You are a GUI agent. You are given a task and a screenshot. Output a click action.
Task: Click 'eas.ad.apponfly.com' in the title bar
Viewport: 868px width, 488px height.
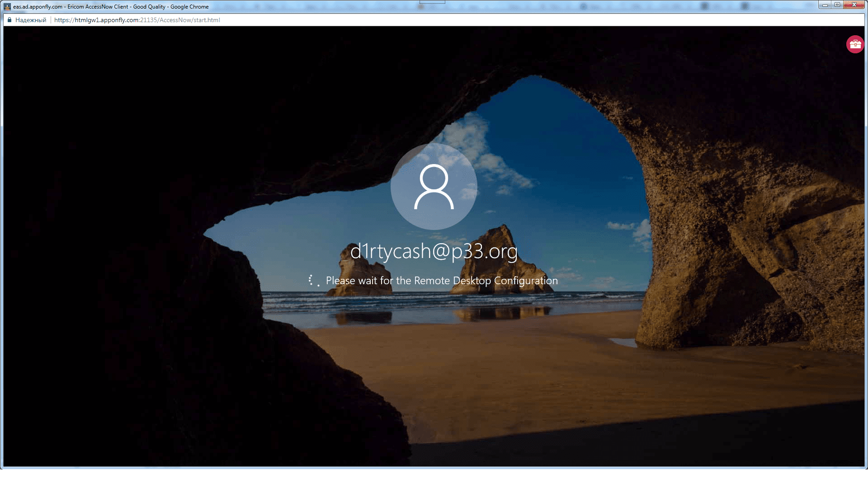pos(38,7)
